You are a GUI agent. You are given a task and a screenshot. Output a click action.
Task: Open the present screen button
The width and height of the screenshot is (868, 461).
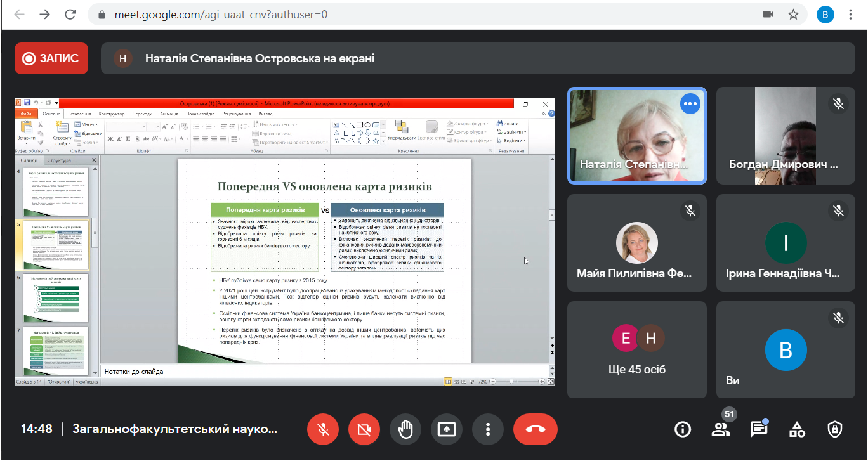point(447,429)
